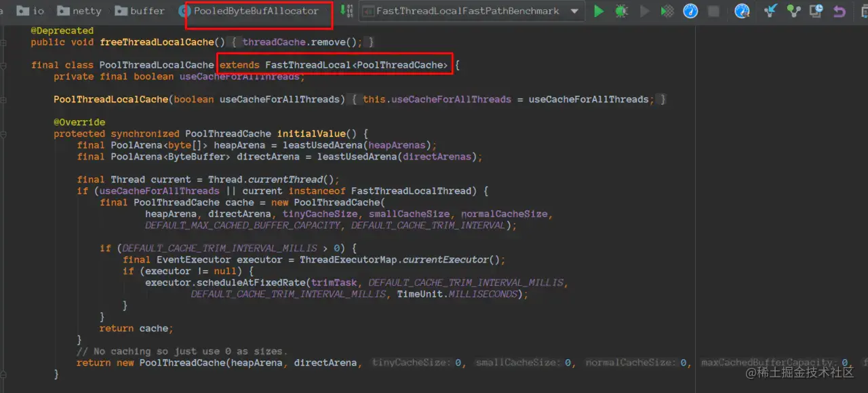The image size is (868, 393).
Task: Click 'return cache;' statement
Action: (x=136, y=329)
